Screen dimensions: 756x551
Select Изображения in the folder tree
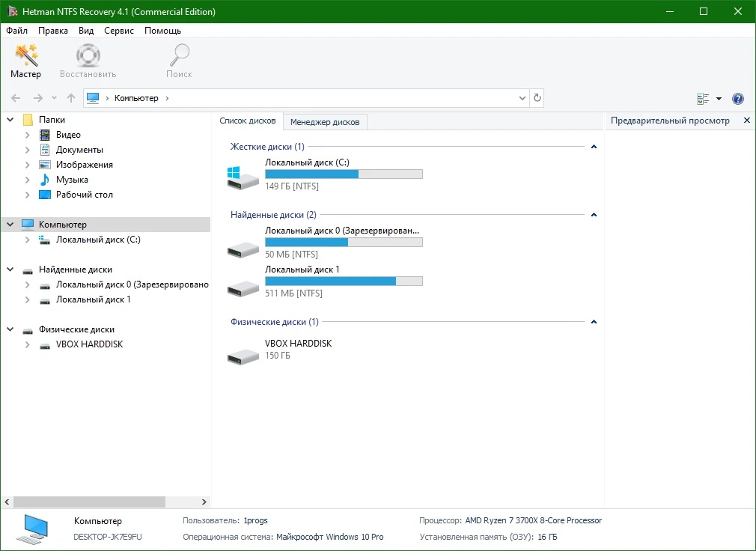(85, 165)
